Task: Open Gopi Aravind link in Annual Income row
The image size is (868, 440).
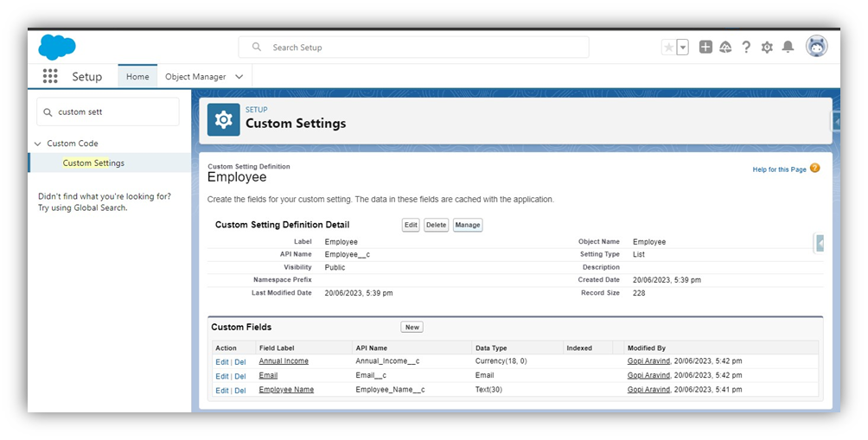Action: pyautogui.click(x=648, y=360)
